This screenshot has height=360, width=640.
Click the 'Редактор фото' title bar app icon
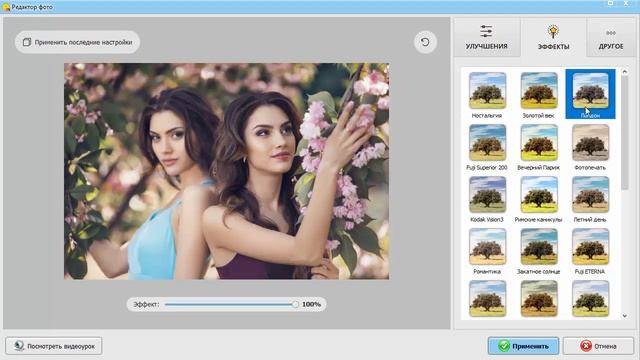click(6, 7)
